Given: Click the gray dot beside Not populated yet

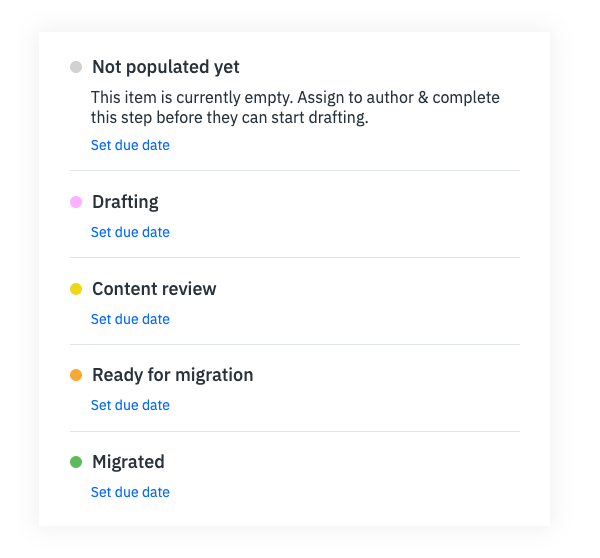Looking at the screenshot, I should coord(76,68).
